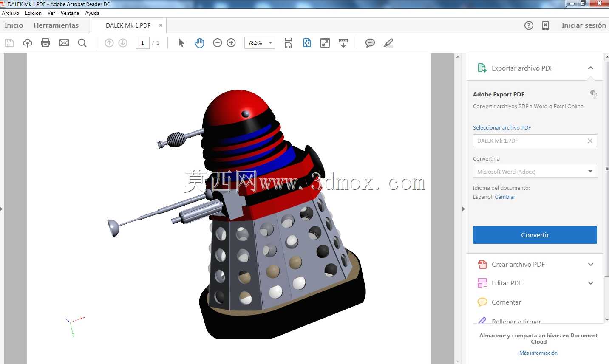Click the Comentar speech bubble icon
609x364 pixels.
[x=482, y=302]
